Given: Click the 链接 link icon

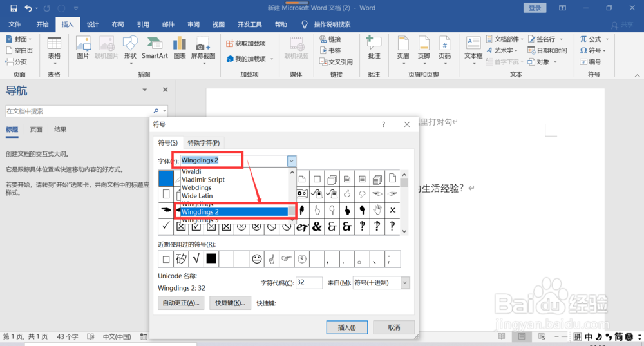Looking at the screenshot, I should click(x=330, y=39).
